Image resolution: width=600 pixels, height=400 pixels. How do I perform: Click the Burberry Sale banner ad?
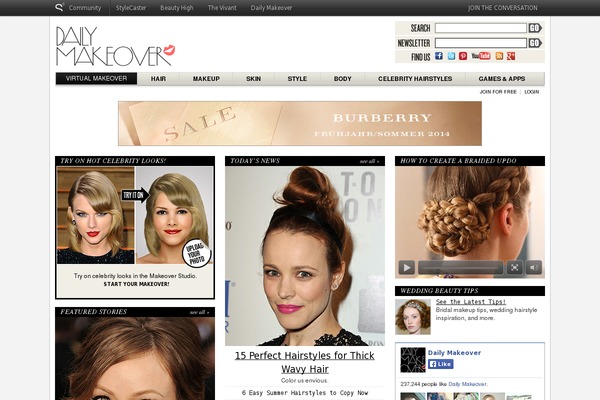pyautogui.click(x=300, y=123)
